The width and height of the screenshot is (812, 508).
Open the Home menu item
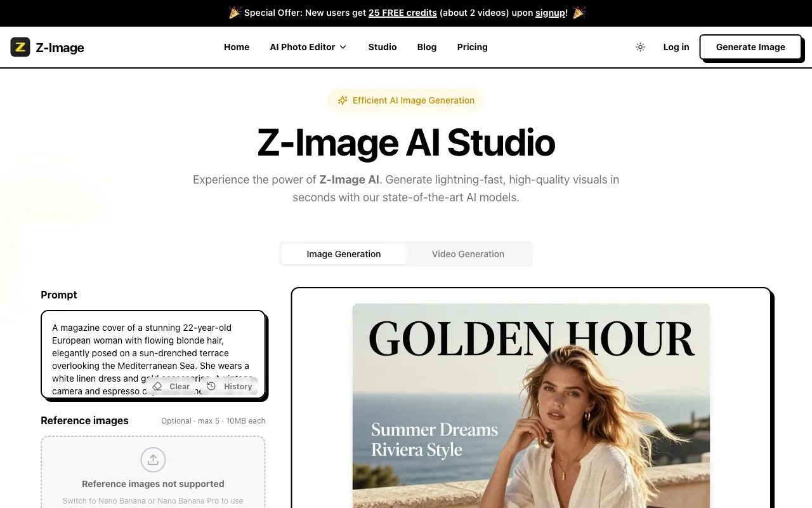coord(237,47)
